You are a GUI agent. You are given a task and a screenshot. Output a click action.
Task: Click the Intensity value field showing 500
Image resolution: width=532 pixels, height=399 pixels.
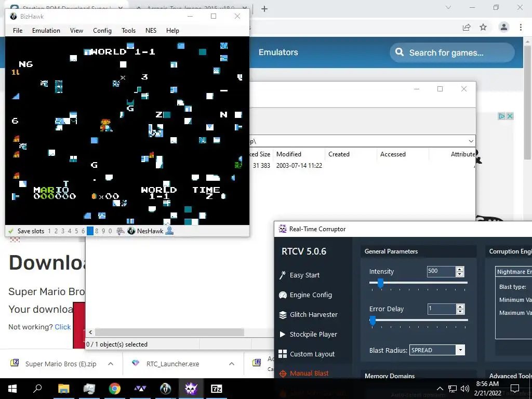coord(441,271)
